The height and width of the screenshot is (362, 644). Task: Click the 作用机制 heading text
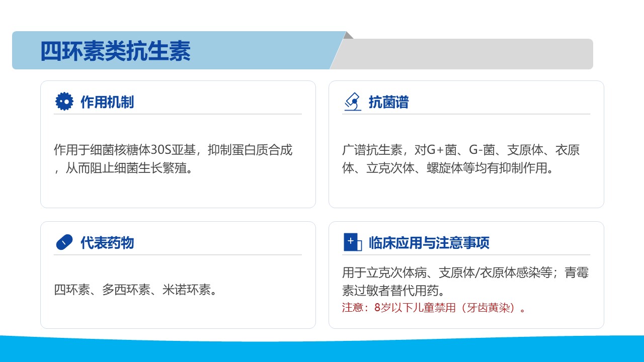[x=107, y=102]
